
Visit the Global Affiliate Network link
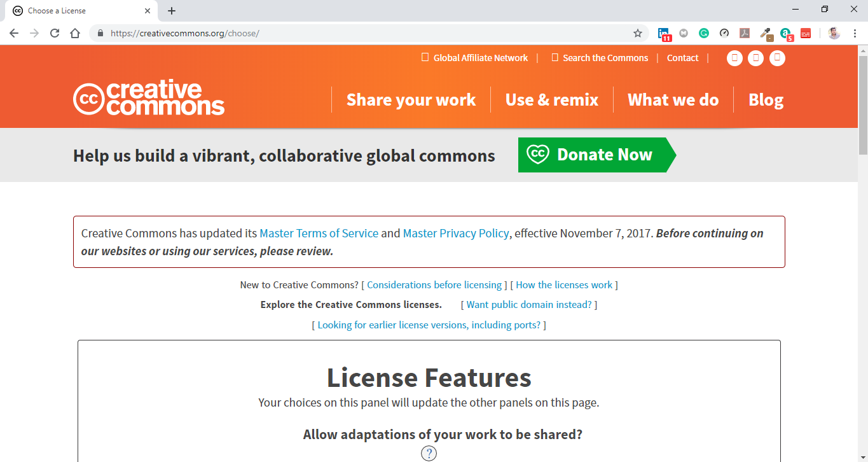475,58
